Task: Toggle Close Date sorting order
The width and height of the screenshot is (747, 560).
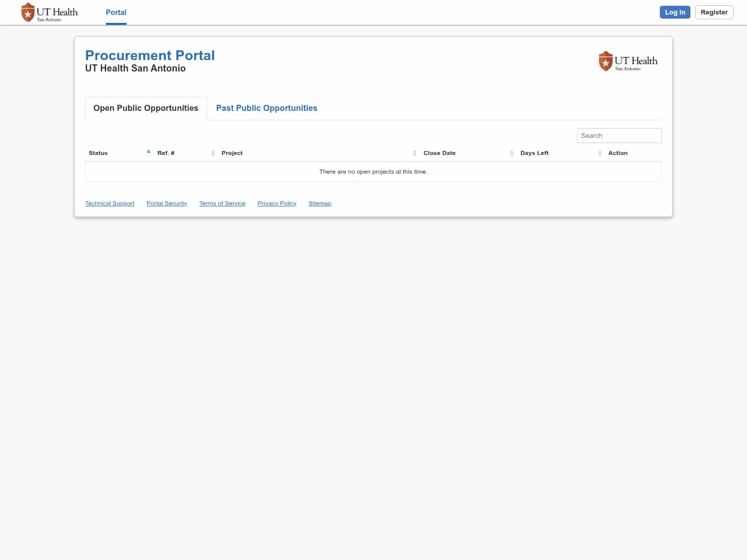Action: click(439, 153)
